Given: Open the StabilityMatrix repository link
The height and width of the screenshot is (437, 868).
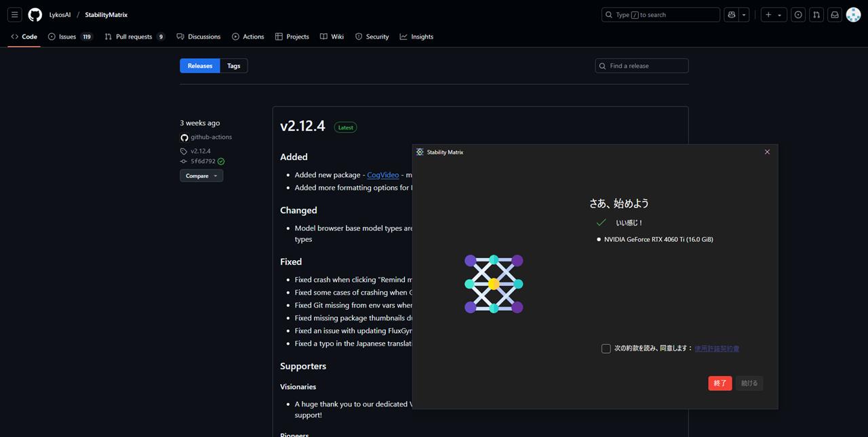Looking at the screenshot, I should pos(106,15).
